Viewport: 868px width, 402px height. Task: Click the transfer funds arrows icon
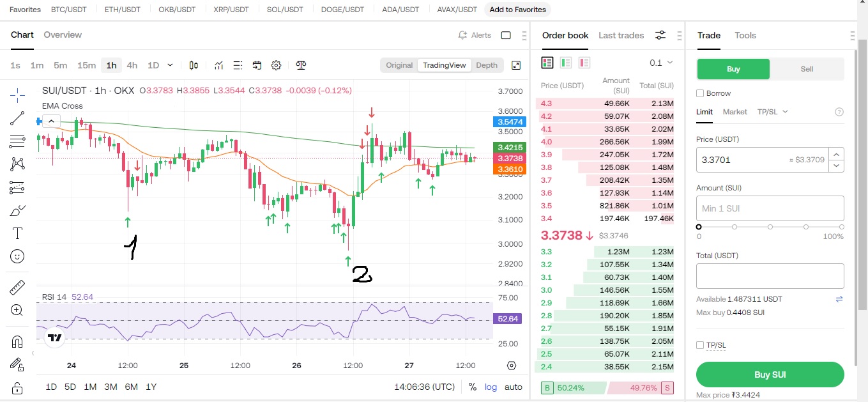click(x=839, y=299)
